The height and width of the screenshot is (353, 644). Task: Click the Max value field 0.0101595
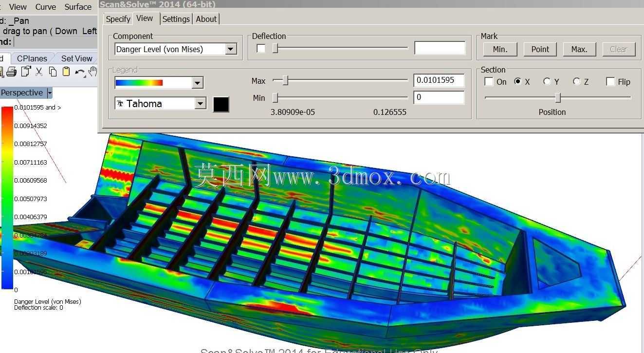[x=439, y=80]
